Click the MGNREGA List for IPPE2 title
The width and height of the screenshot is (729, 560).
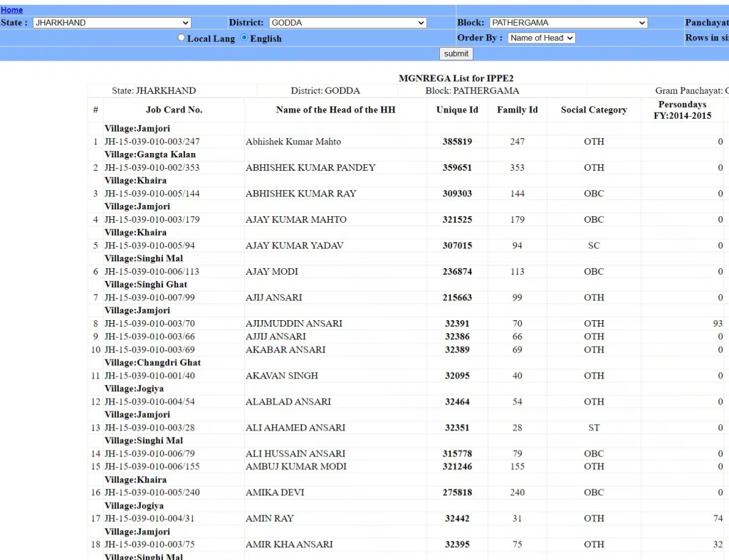456,78
